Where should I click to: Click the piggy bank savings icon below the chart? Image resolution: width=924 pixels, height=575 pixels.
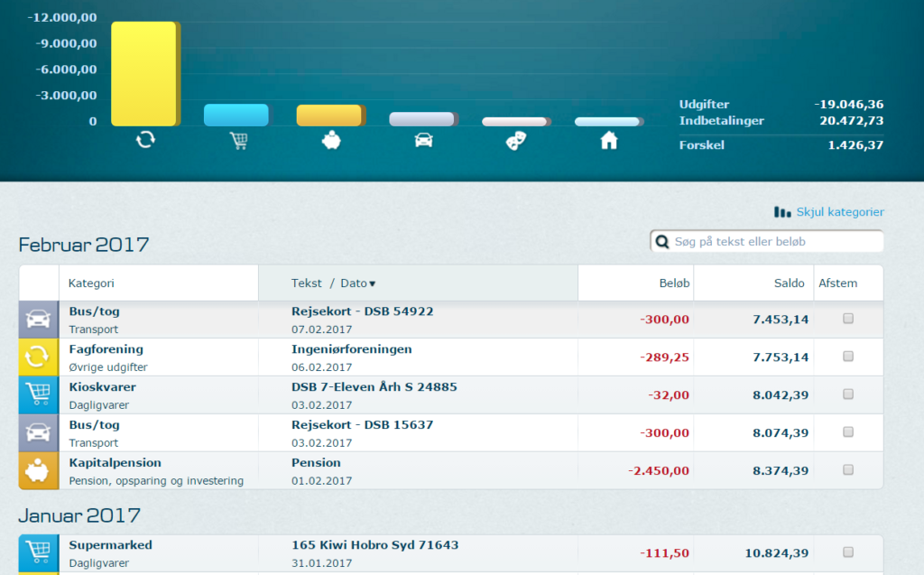(x=329, y=141)
